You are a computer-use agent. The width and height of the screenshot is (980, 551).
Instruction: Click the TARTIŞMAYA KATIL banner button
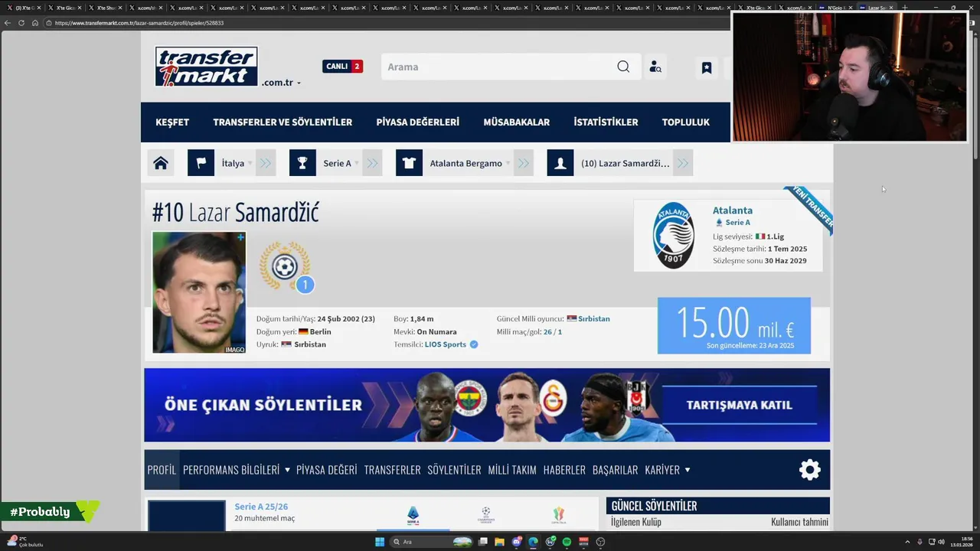[739, 405]
